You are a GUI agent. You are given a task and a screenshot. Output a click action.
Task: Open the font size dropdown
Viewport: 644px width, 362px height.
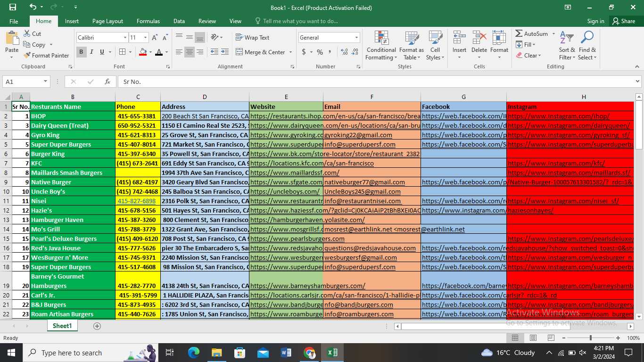[x=145, y=38]
